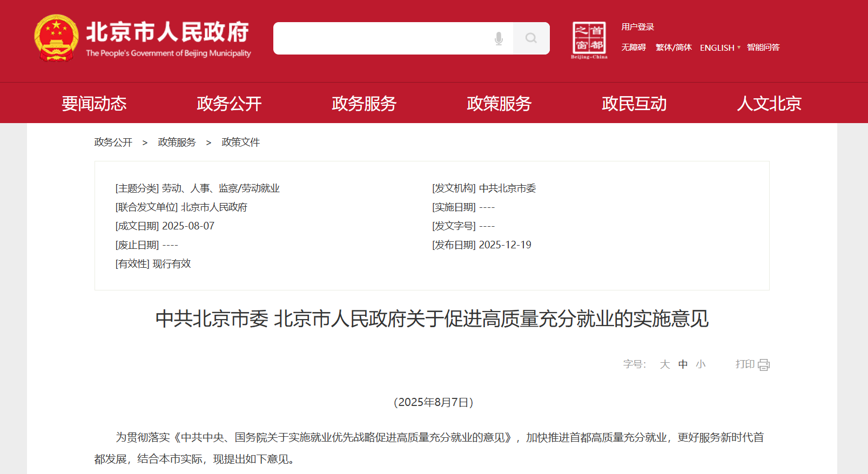Select the 政民互动 navigation item
Screen dimensions: 868x474
634,103
